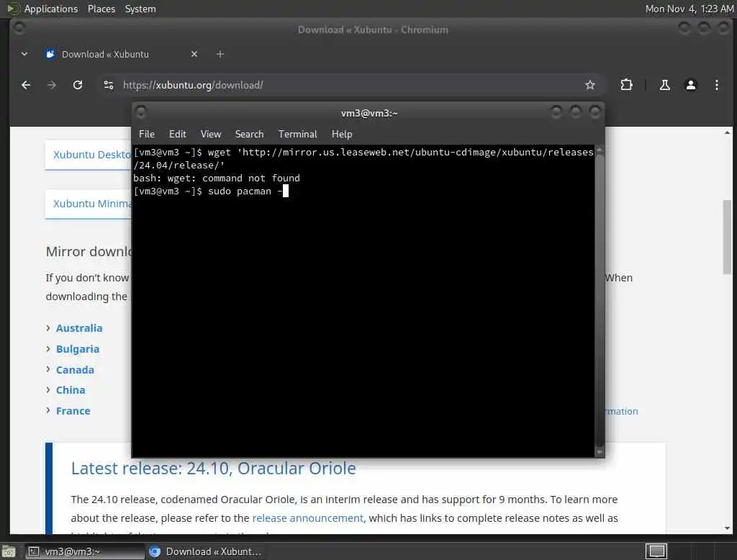Viewport: 737px width, 560px height.
Task: Click show desktop icon in bottom panel
Action: (9, 551)
